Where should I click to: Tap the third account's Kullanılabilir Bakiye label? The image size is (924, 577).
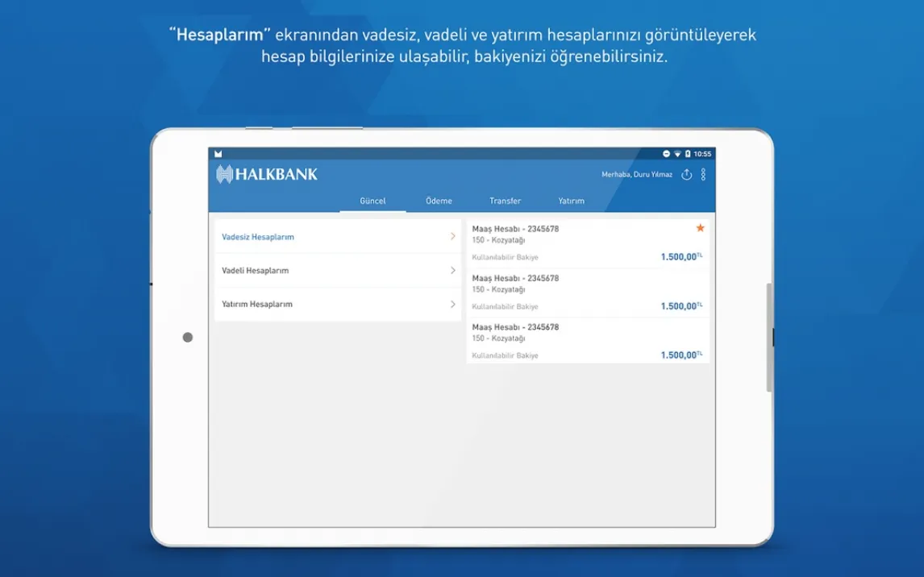[x=505, y=355]
